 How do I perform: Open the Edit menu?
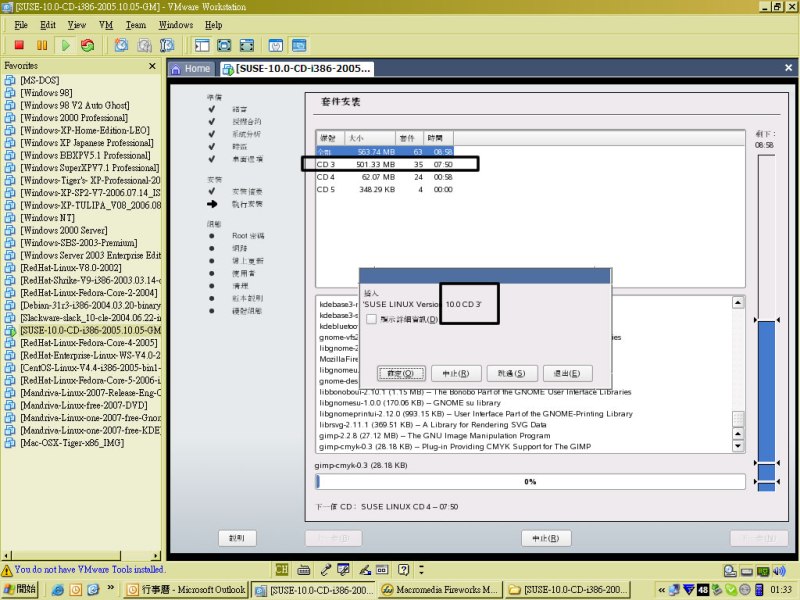coord(48,25)
